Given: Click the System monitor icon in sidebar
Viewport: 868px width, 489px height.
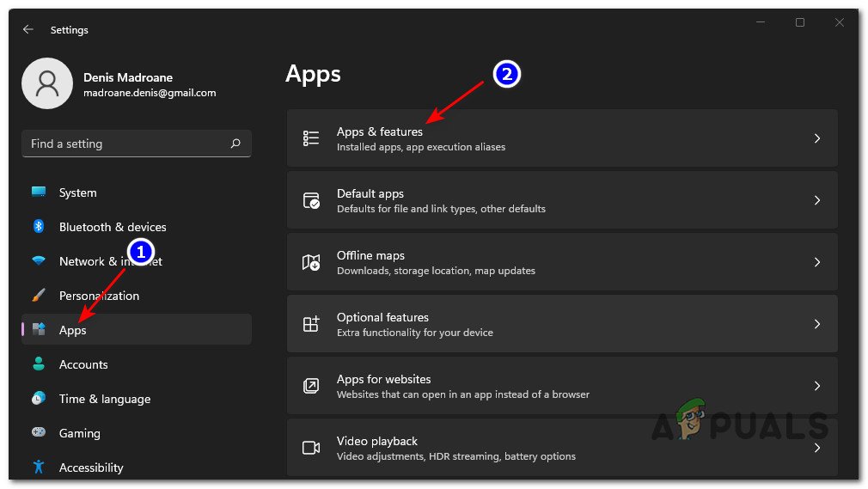Looking at the screenshot, I should click(39, 193).
